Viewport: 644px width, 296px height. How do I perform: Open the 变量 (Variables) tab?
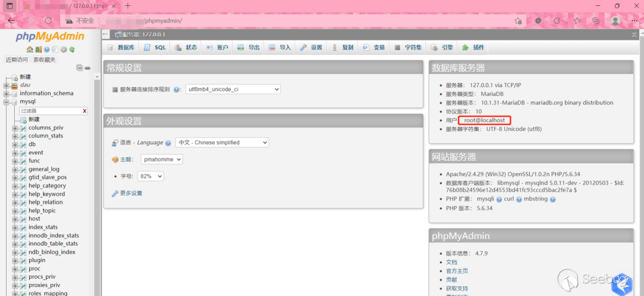pyautogui.click(x=374, y=48)
